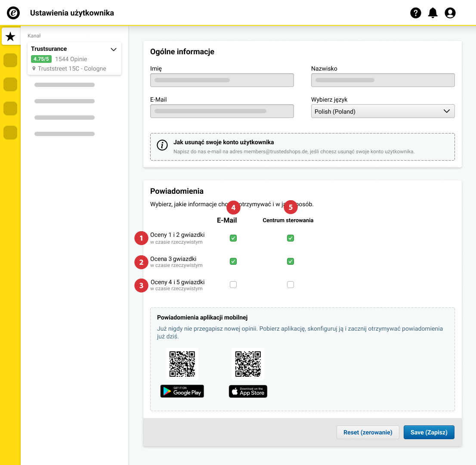Scan the Google Play QR code image
The width and height of the screenshot is (476, 465).
coord(182,364)
